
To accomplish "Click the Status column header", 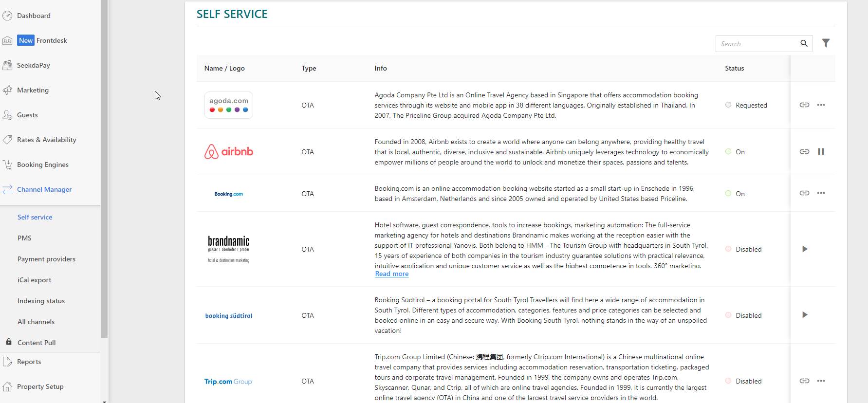I will pyautogui.click(x=734, y=68).
